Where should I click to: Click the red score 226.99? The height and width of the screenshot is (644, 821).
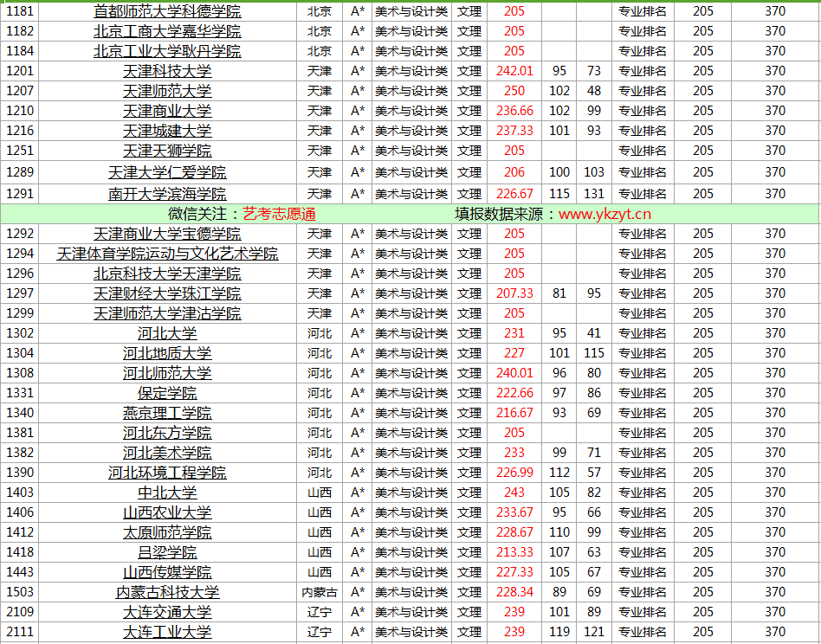click(514, 473)
